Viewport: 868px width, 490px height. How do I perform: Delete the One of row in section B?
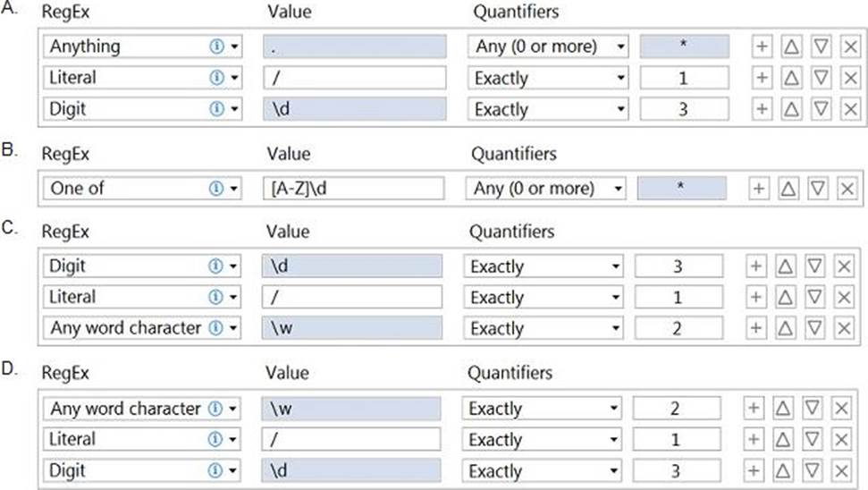pos(845,189)
